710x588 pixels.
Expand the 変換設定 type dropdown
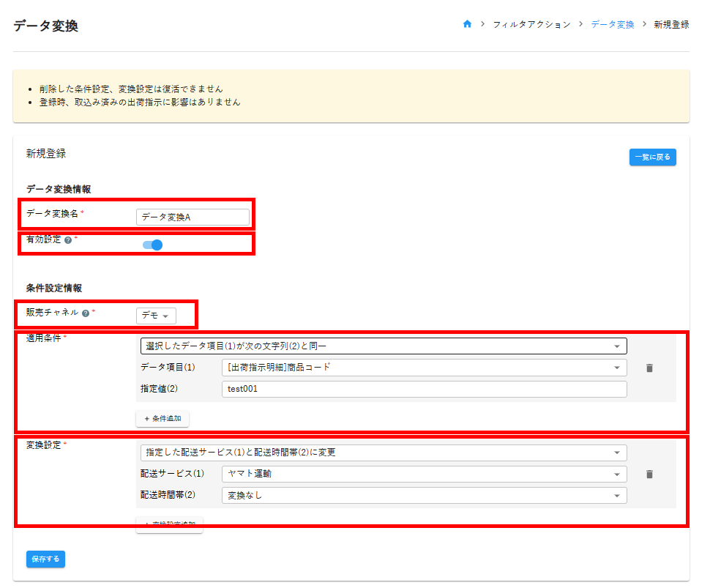383,453
